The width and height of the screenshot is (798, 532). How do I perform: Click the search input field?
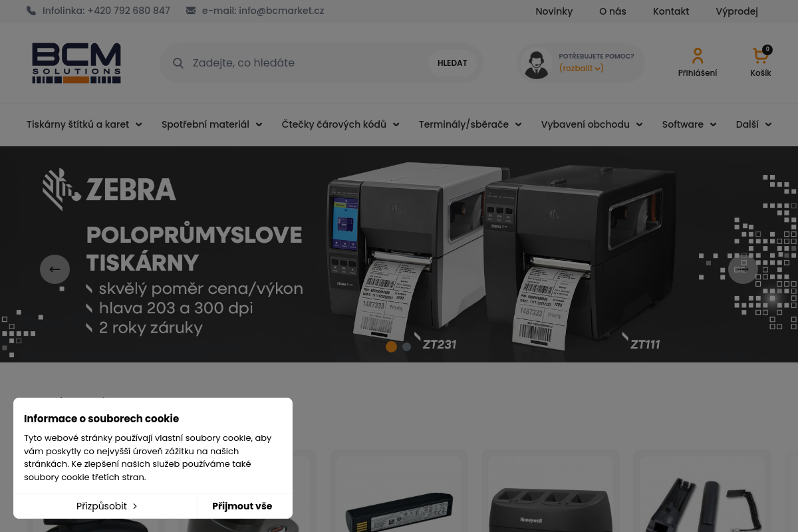(306, 63)
